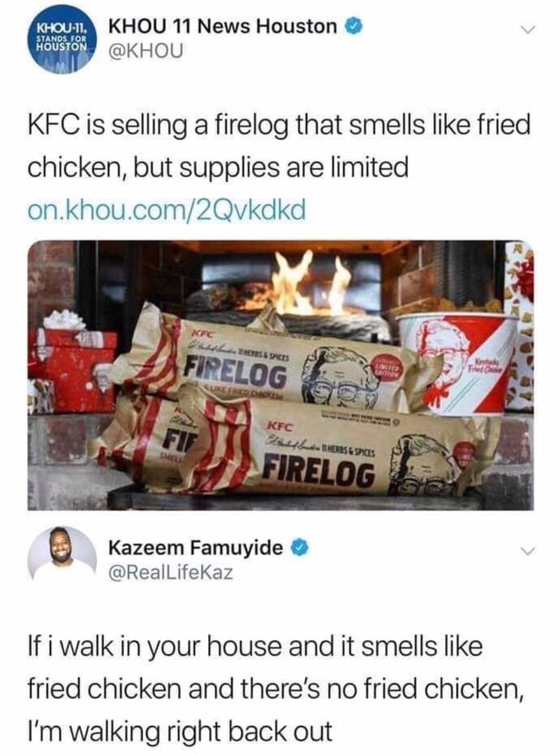
Task: Click Kazeem Famuyide's verified badge
Action: click(x=298, y=548)
